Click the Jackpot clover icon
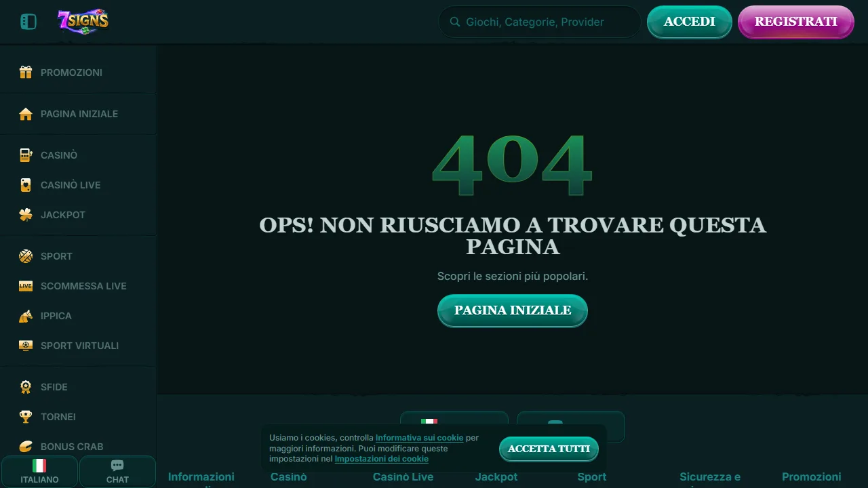 26,215
